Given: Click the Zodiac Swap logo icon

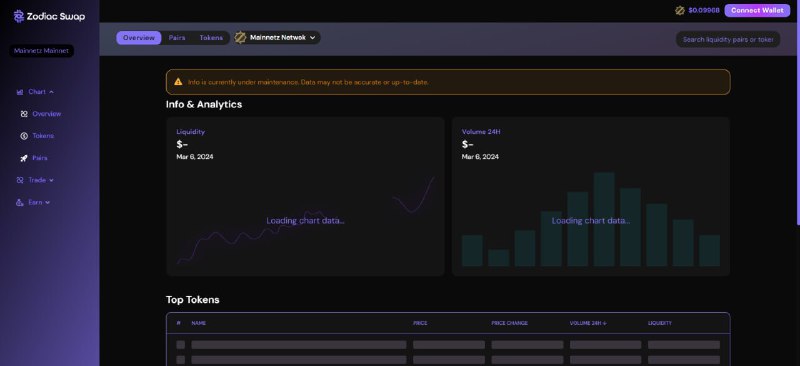Looking at the screenshot, I should click(19, 16).
